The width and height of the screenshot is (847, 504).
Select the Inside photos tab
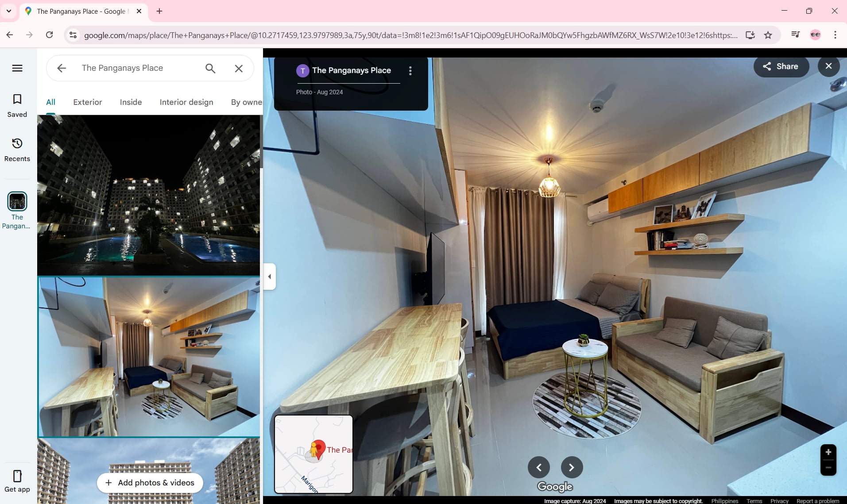131,102
